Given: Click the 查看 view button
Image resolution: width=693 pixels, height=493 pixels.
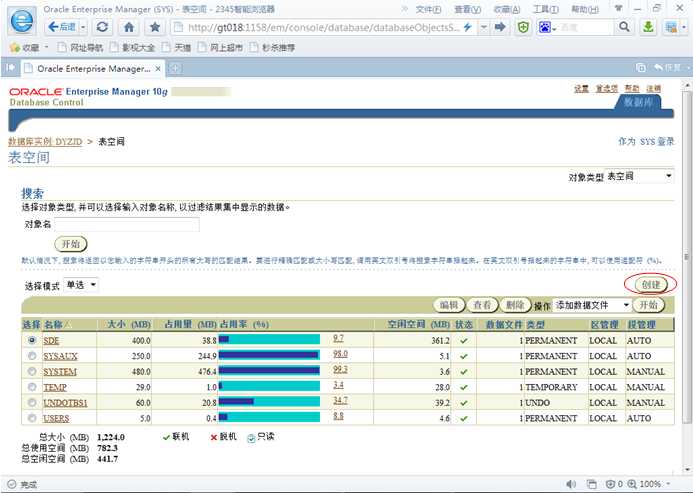Looking at the screenshot, I should [x=482, y=305].
